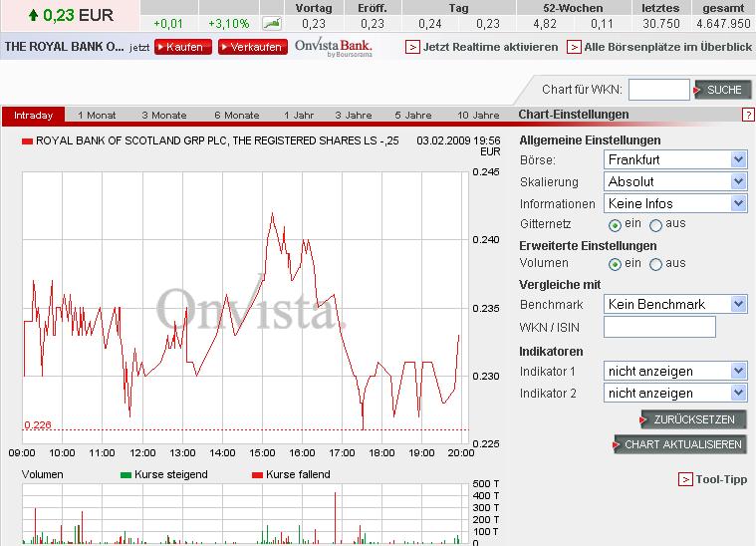This screenshot has width=756, height=546.
Task: Click the arrow icon beside Tool-Tipp
Action: click(685, 479)
